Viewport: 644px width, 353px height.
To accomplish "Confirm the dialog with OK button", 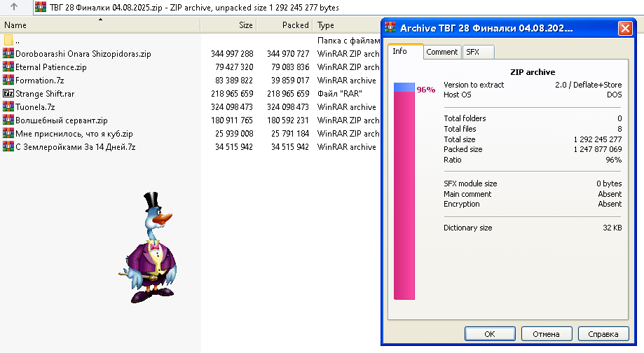I will point(490,333).
